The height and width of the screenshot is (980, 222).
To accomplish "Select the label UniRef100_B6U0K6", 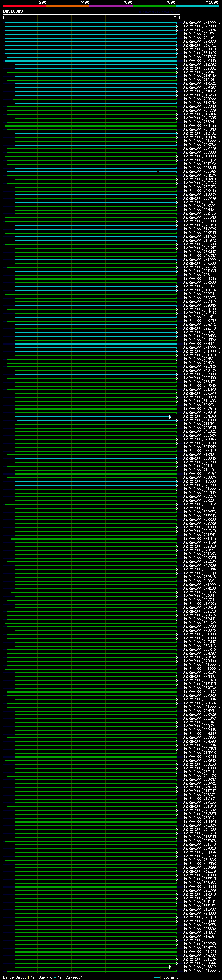I will (199, 53).
